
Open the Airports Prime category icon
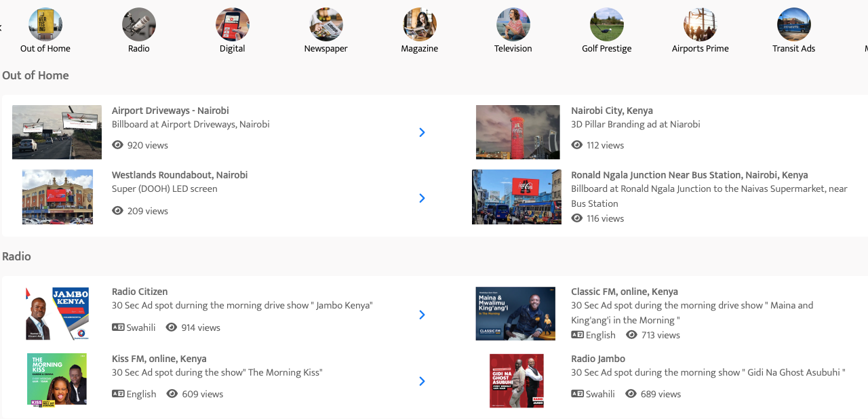pos(701,24)
